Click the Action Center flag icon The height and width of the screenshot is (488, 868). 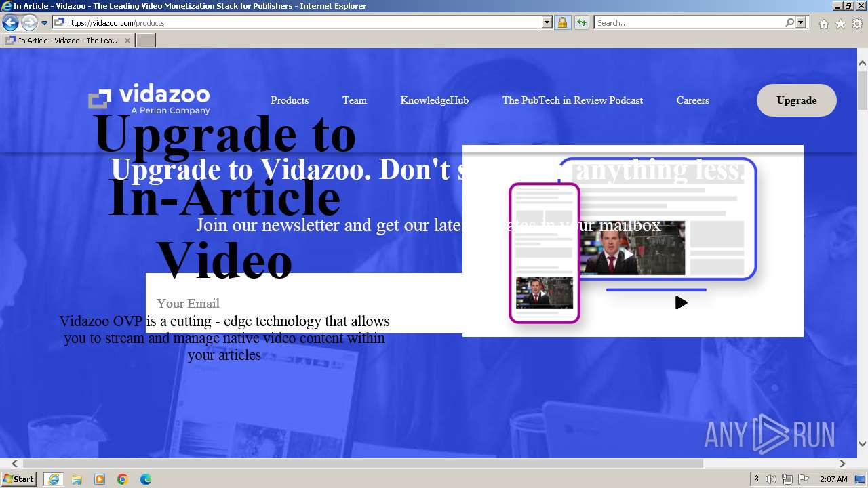pos(804,479)
